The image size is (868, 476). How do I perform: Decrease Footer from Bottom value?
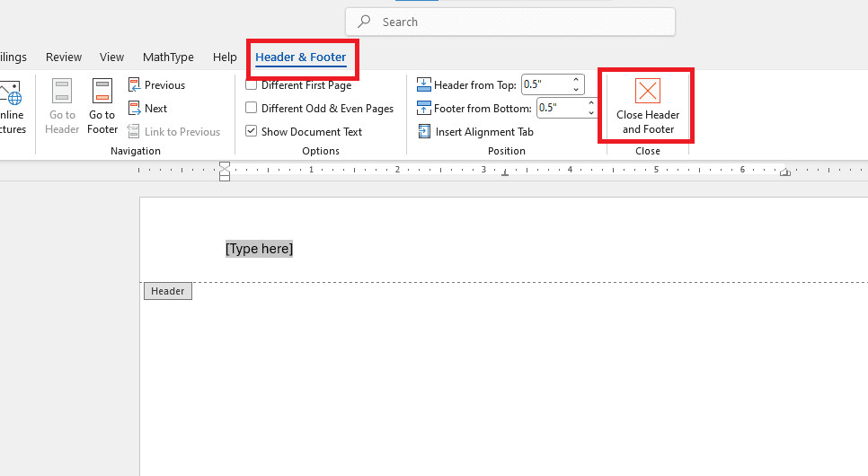click(592, 113)
